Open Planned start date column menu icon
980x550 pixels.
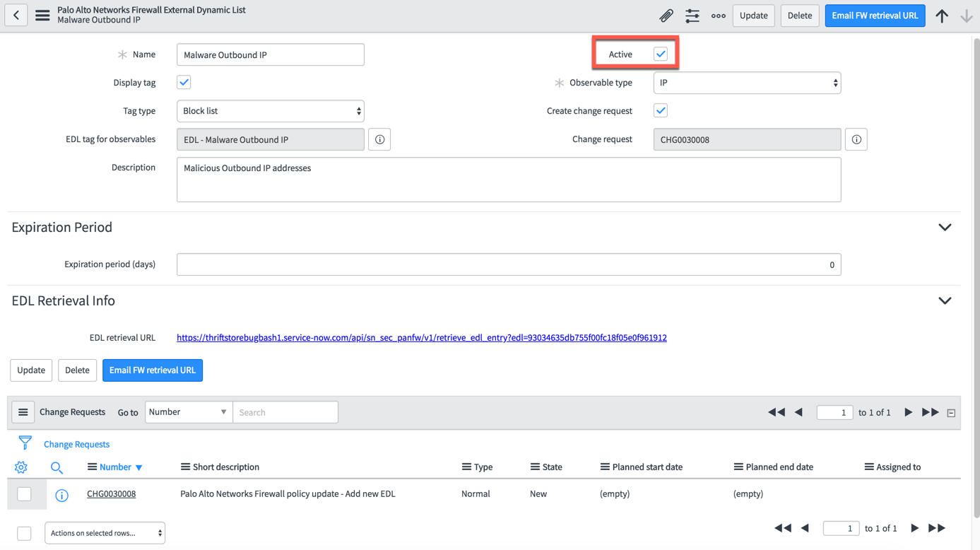coord(605,467)
